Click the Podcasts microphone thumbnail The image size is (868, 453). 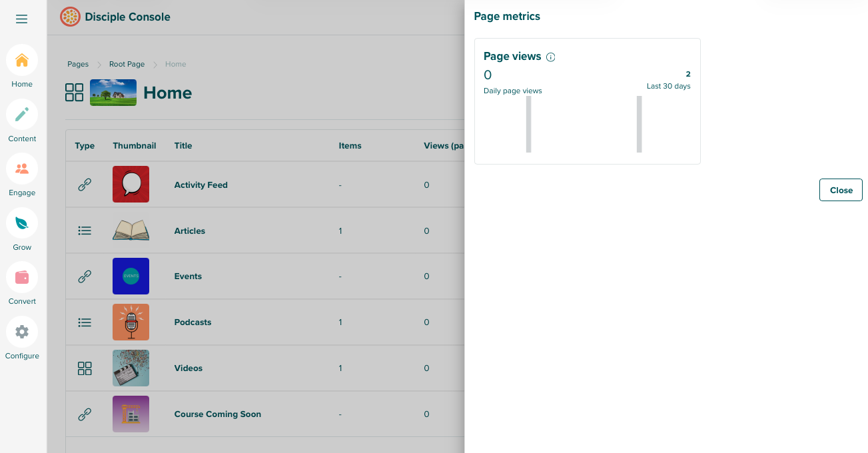[x=131, y=322]
